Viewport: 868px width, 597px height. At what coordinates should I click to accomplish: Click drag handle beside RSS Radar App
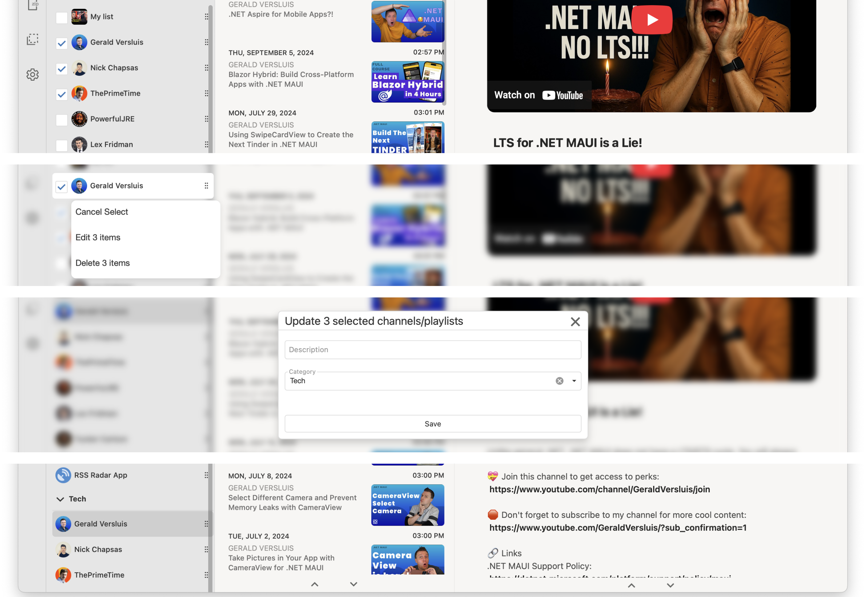click(x=206, y=475)
